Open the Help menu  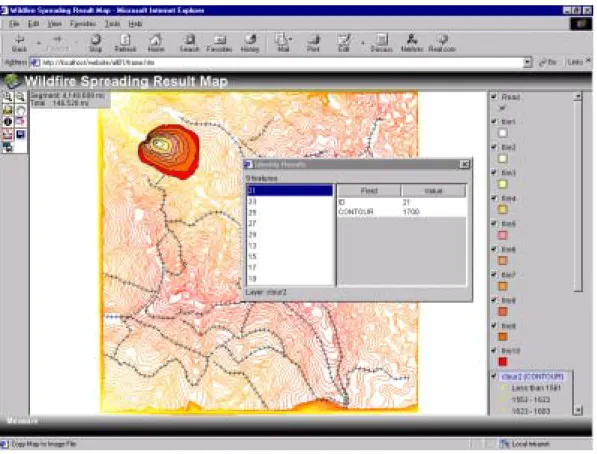click(135, 24)
